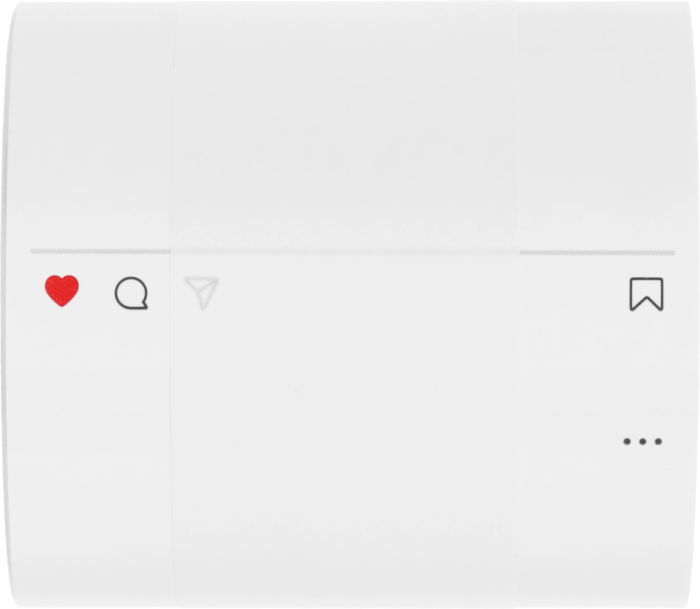This screenshot has width=700, height=609.
Task: Share the post with the paper plane icon
Action: [202, 293]
